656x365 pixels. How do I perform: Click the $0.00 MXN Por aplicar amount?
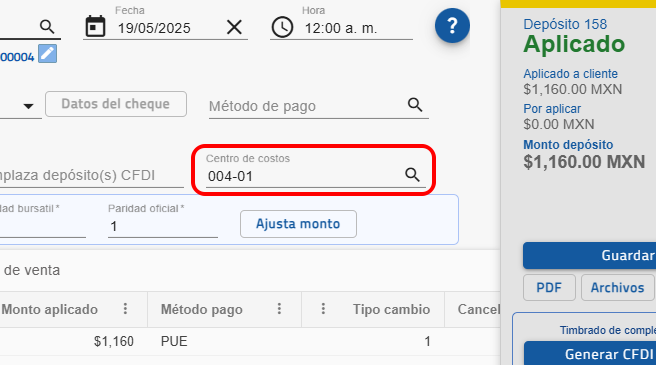pos(559,124)
